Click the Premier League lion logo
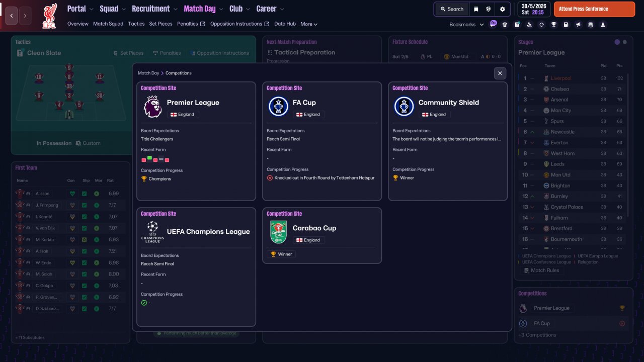This screenshot has height=362, width=644. click(152, 107)
